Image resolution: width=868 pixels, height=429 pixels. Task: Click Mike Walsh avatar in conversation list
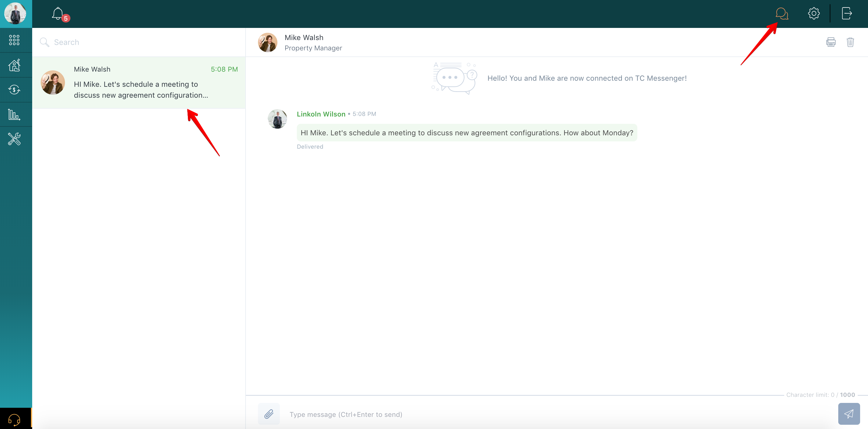pos(53,83)
